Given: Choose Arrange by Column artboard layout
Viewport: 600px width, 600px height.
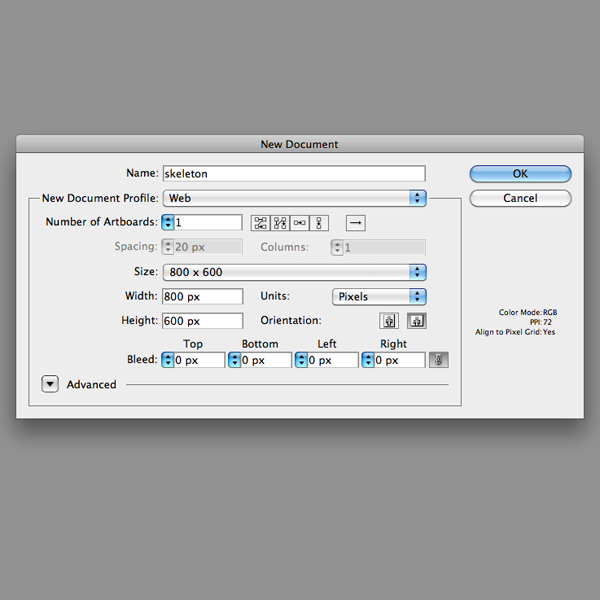Looking at the screenshot, I should tap(320, 223).
